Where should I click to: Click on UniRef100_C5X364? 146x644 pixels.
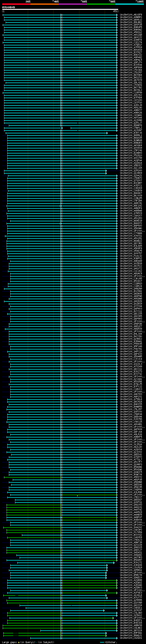pyautogui.click(x=131, y=70)
